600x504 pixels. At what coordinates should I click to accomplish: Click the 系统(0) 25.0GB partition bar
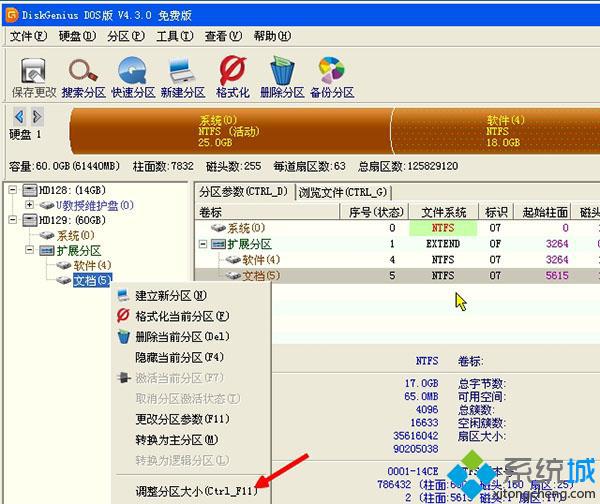(230, 131)
